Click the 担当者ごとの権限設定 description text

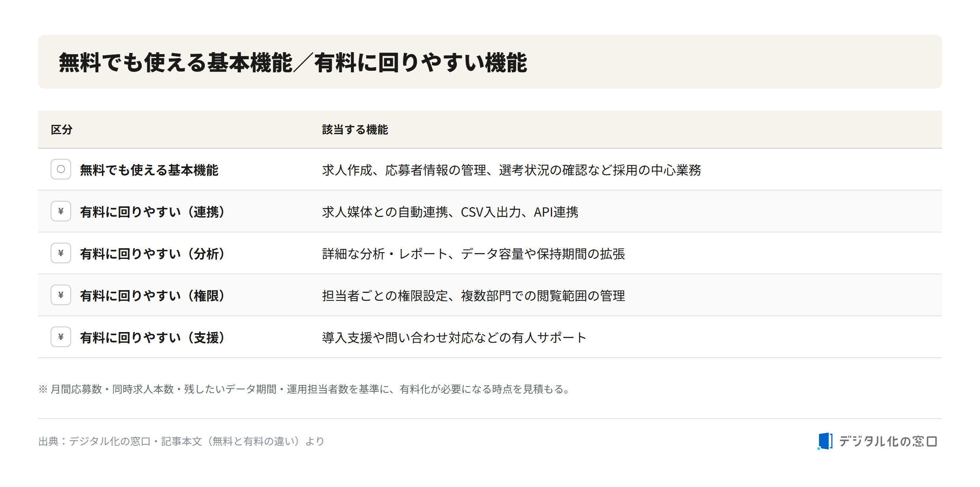[473, 296]
